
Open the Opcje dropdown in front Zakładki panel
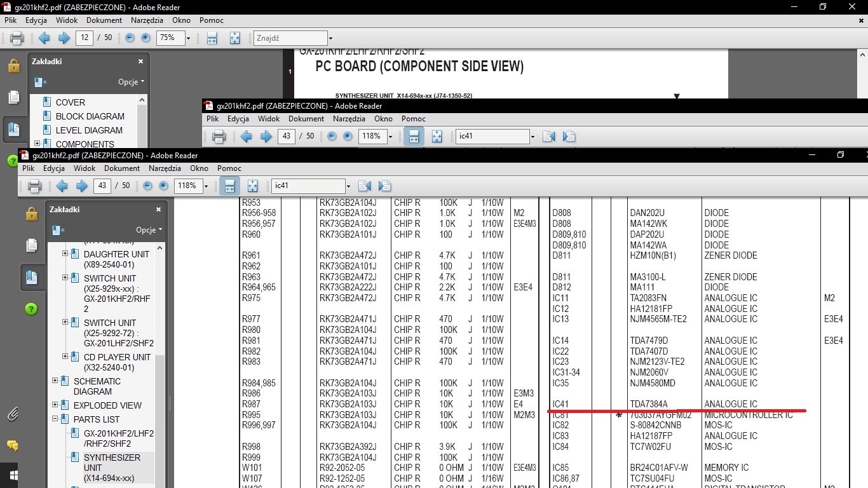[x=149, y=230]
